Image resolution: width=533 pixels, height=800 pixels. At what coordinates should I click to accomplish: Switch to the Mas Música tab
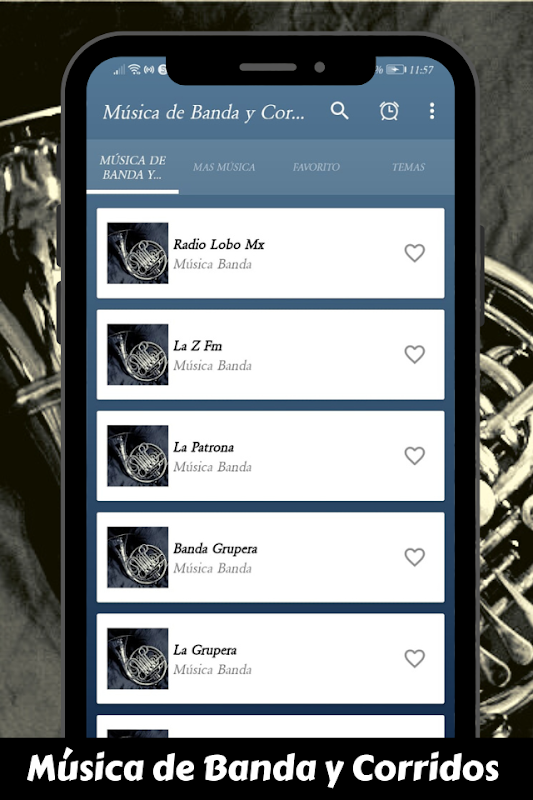click(224, 167)
